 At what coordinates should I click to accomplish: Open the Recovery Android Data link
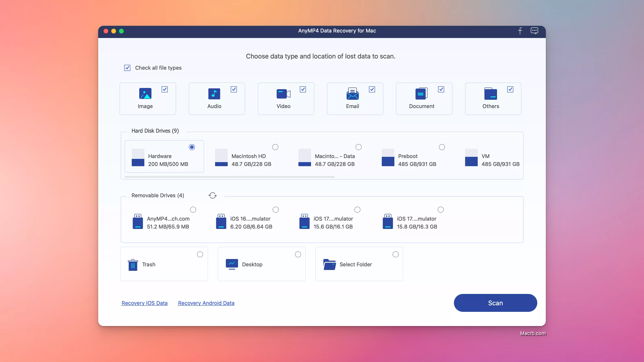coord(206,303)
